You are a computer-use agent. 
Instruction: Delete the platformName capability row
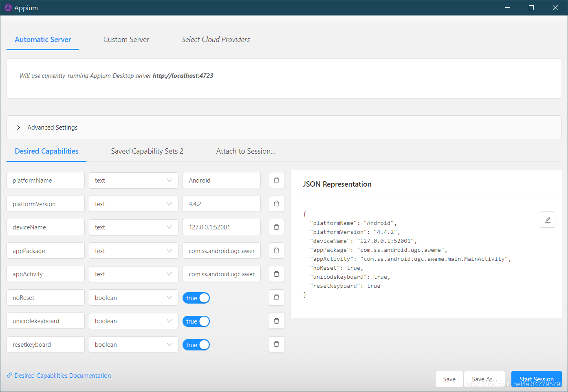276,180
